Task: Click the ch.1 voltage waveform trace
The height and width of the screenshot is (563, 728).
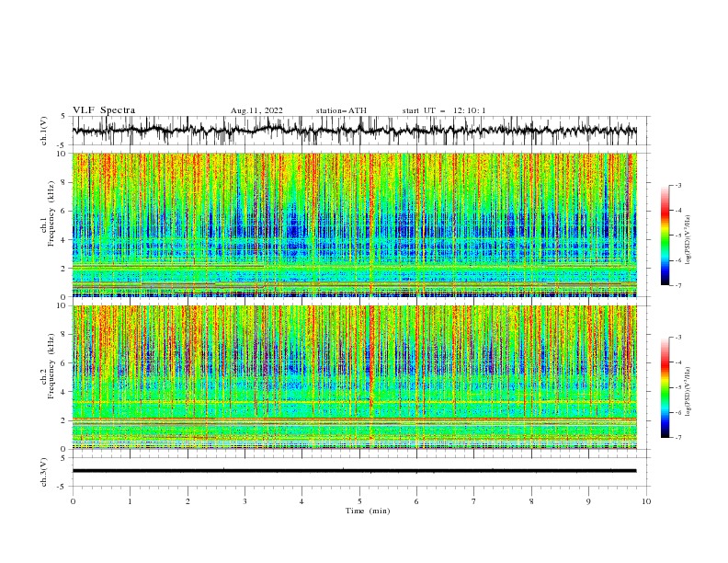Action: point(354,131)
